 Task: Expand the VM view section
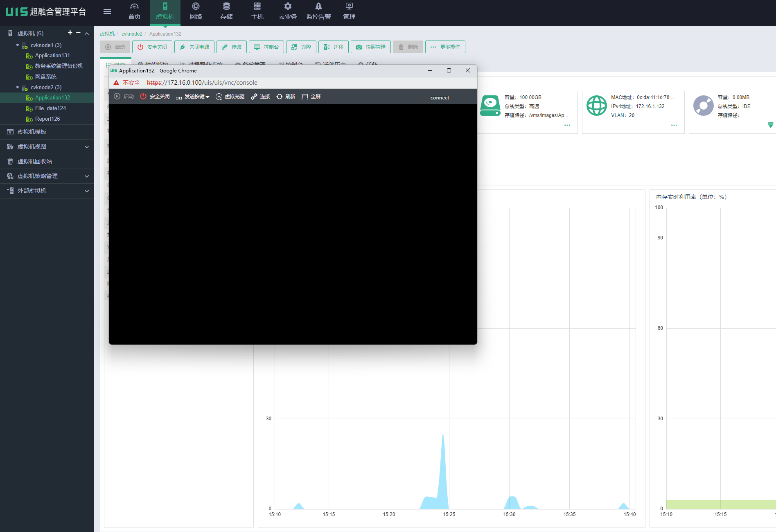point(86,147)
